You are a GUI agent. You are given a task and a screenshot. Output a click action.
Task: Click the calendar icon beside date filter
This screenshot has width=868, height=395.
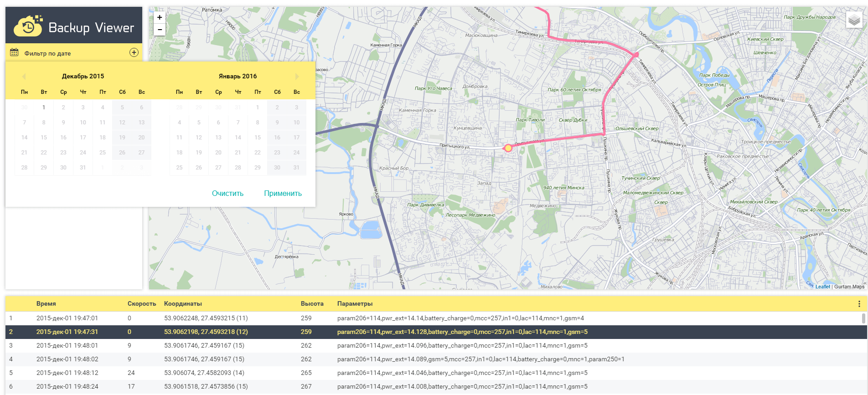pos(14,52)
